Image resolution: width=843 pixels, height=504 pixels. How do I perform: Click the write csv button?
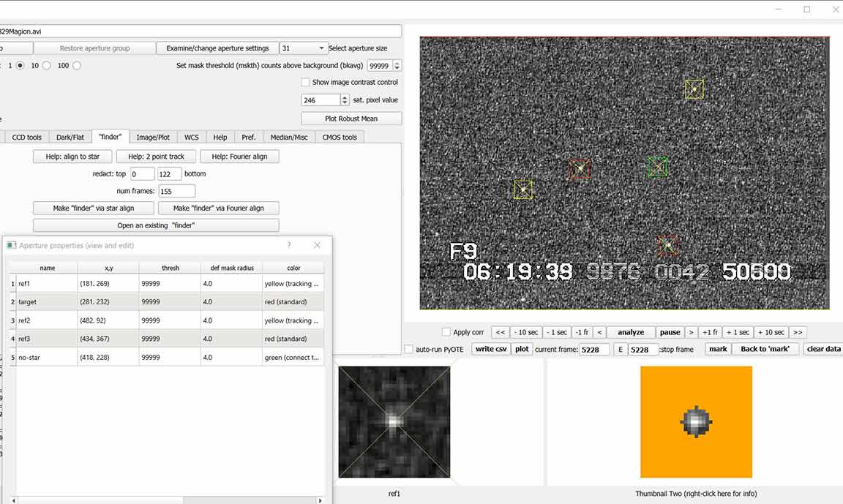click(x=491, y=349)
